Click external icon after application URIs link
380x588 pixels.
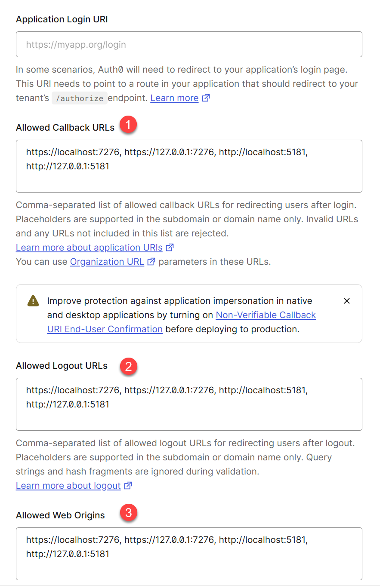[170, 248]
